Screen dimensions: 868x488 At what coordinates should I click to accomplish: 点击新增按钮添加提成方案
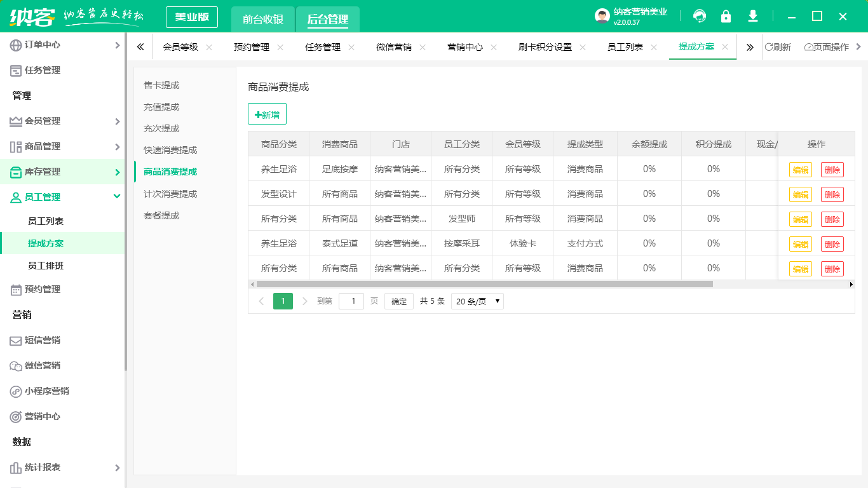(x=267, y=114)
